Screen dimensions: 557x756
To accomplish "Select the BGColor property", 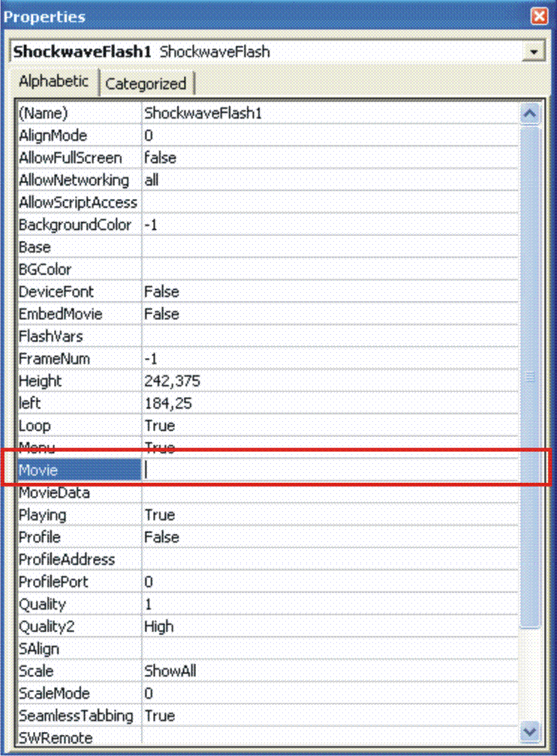I will pos(79,269).
